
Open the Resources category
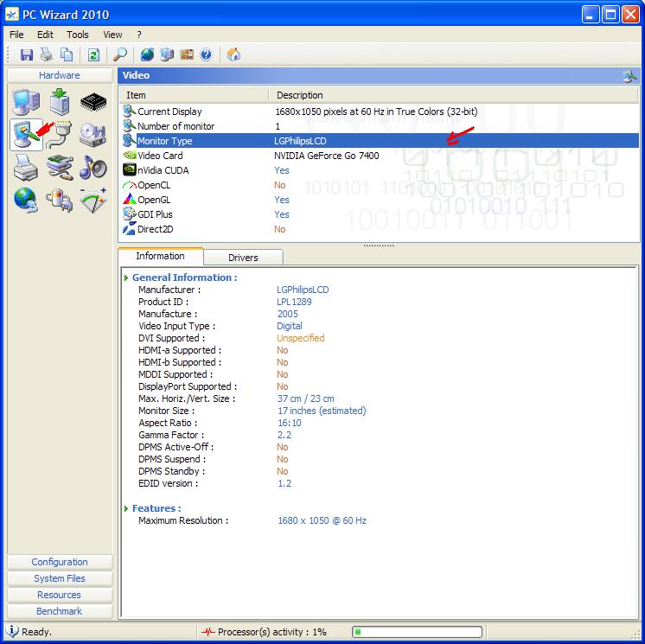(x=60, y=595)
